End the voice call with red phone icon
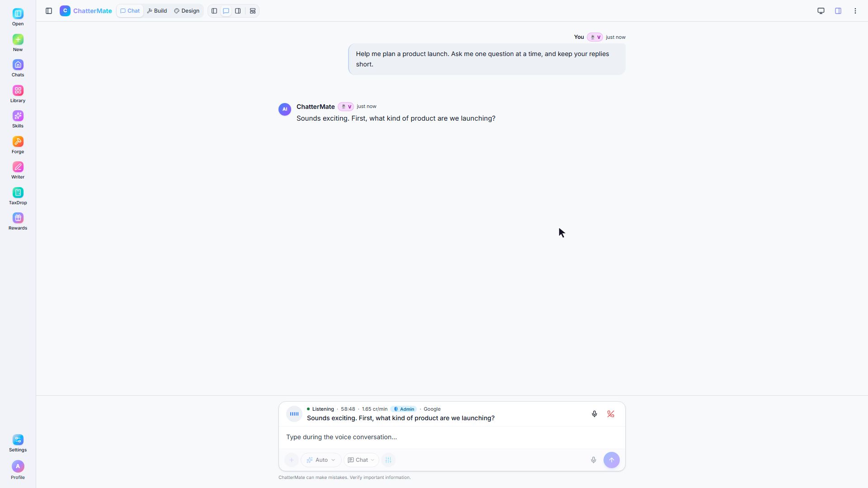Screen dimensions: 868x488 pyautogui.click(x=611, y=414)
